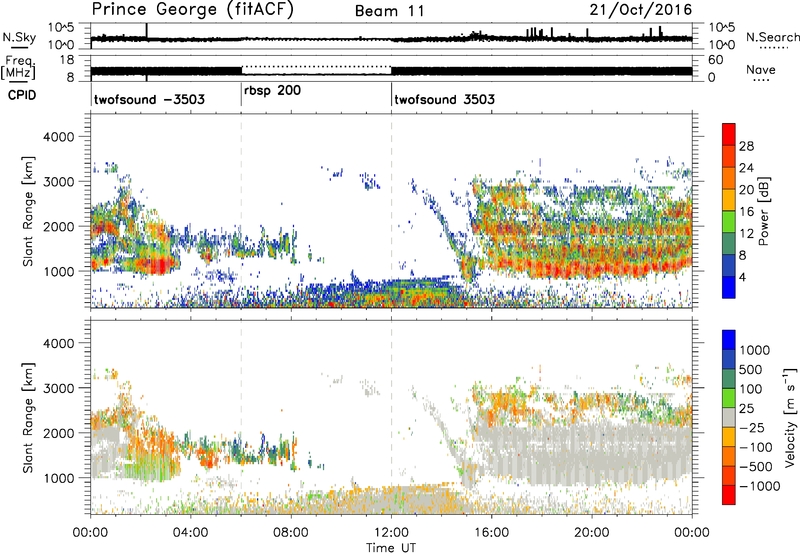Click the "20" power colorbar label
The image size is (800, 554).
[x=746, y=190]
